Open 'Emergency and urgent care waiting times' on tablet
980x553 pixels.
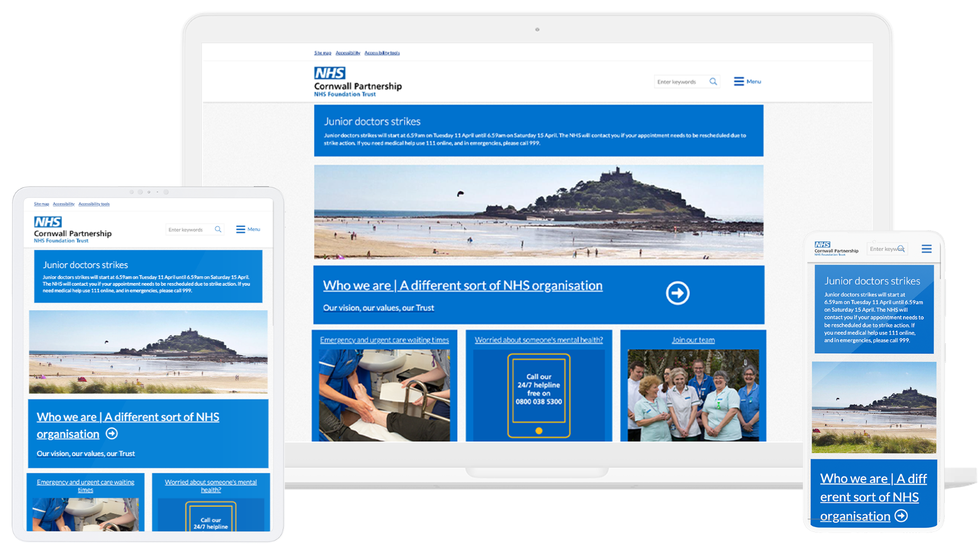[86, 486]
